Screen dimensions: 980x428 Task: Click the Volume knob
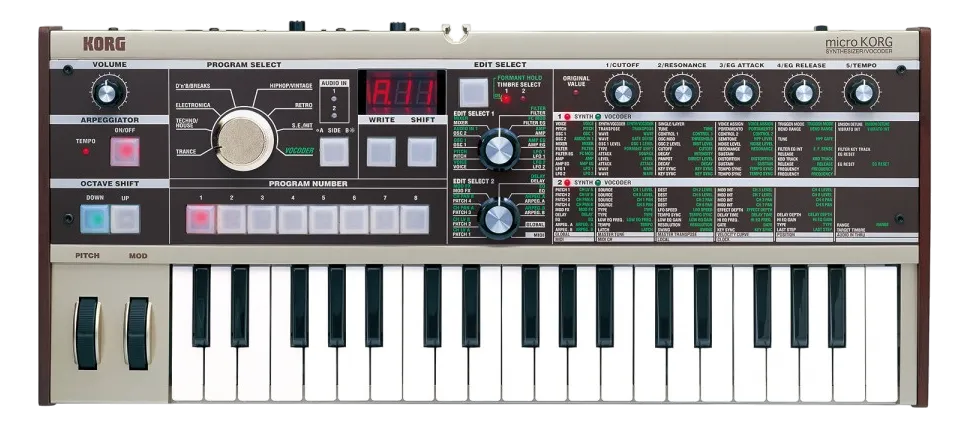(107, 94)
